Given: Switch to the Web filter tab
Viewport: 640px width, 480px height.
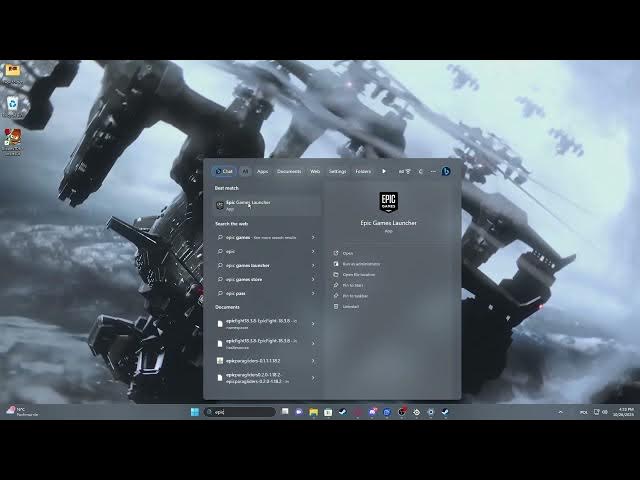Looking at the screenshot, I should (x=315, y=171).
